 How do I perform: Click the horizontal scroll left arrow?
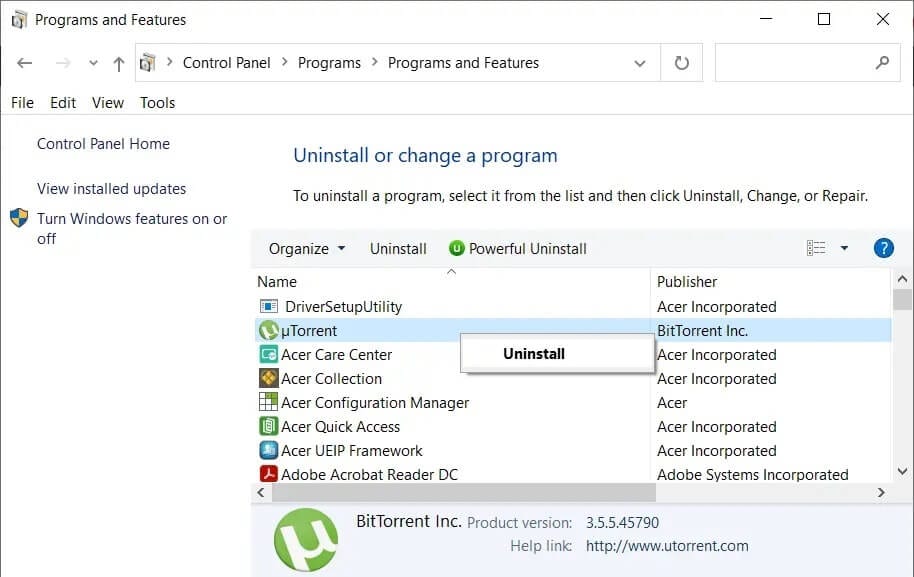(261, 492)
